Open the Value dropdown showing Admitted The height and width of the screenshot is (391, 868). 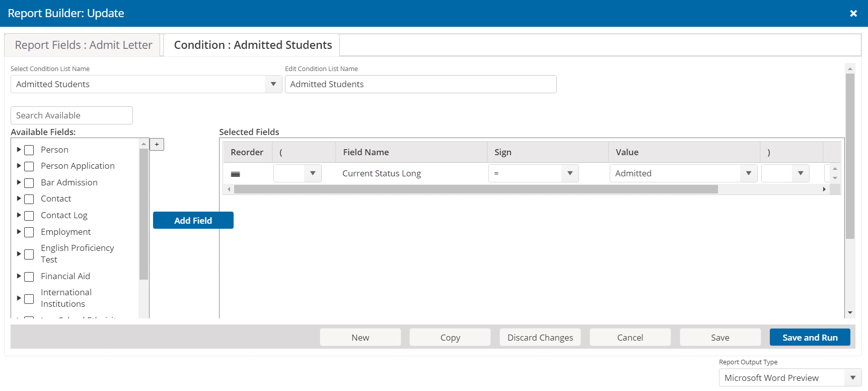[x=684, y=173]
